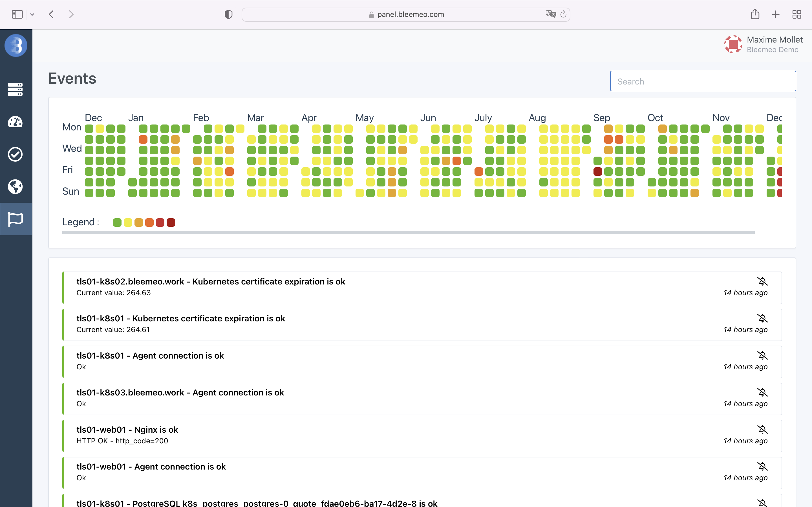Open the servers list sidebar icon

(16, 89)
